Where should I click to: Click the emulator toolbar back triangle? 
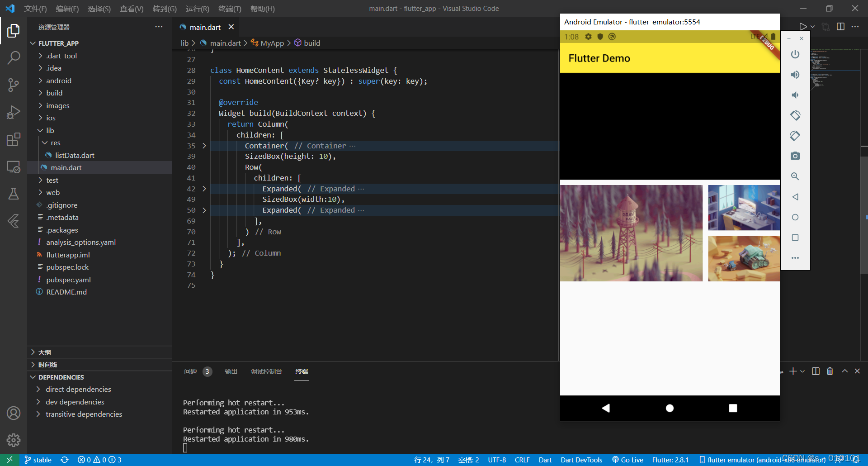coord(795,197)
